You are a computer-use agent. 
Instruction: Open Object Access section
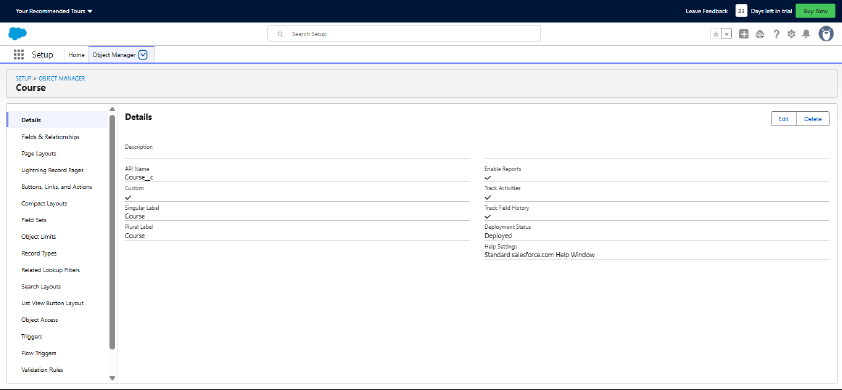point(39,320)
